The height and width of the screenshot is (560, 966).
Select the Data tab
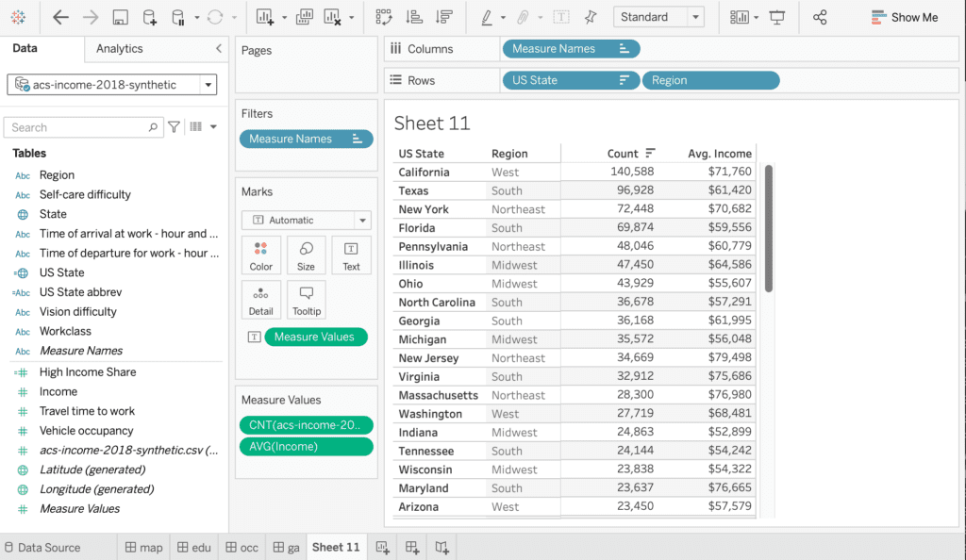(25, 48)
